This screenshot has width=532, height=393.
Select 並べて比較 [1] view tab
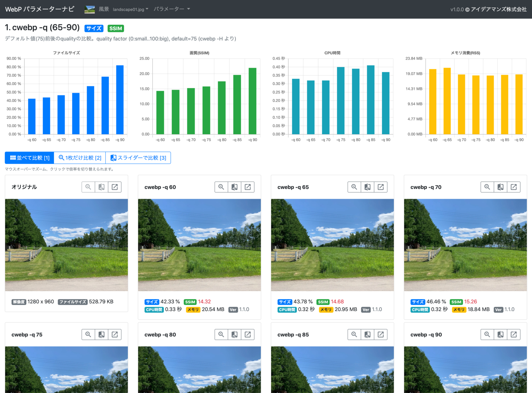coord(29,158)
